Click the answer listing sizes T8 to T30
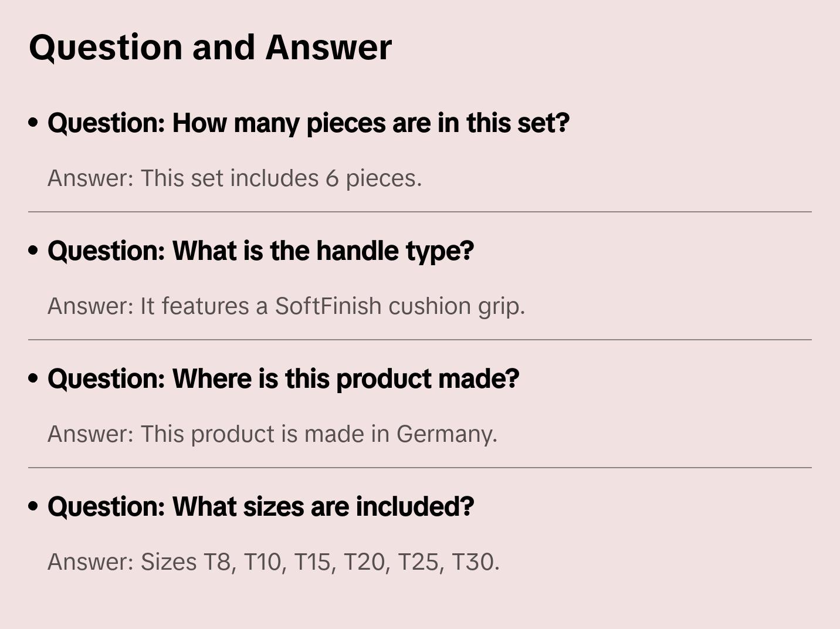This screenshot has height=629, width=840. [273, 562]
